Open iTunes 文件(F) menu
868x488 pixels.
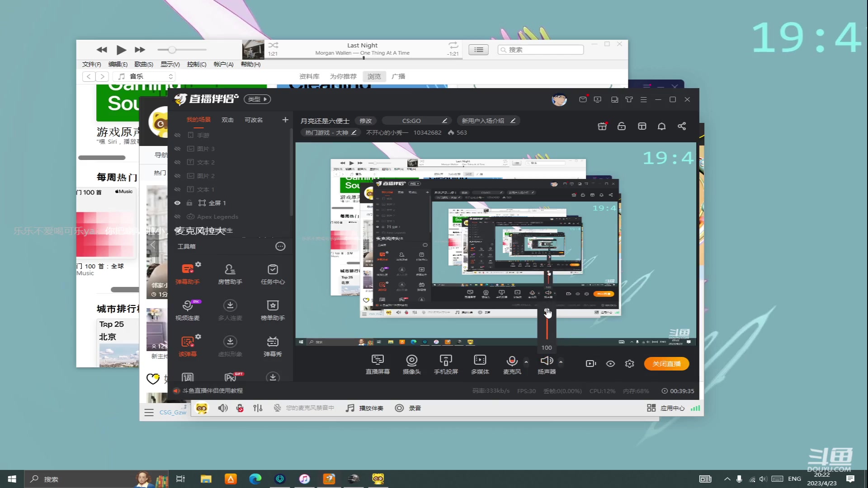[92, 64]
